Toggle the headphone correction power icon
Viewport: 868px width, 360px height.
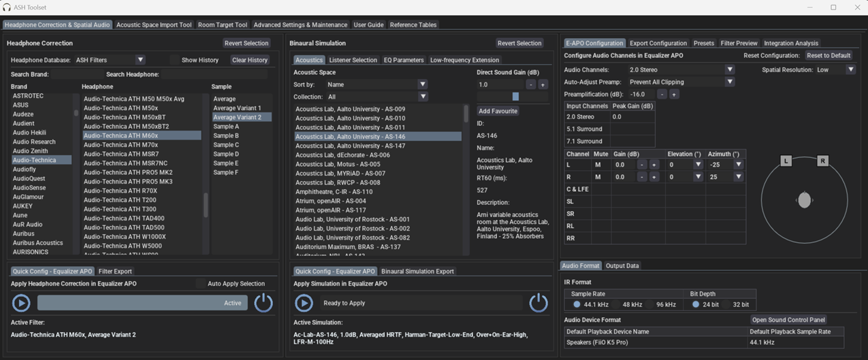point(263,303)
